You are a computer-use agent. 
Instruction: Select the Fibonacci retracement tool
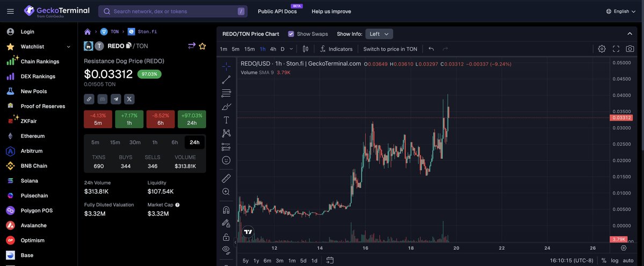click(226, 93)
